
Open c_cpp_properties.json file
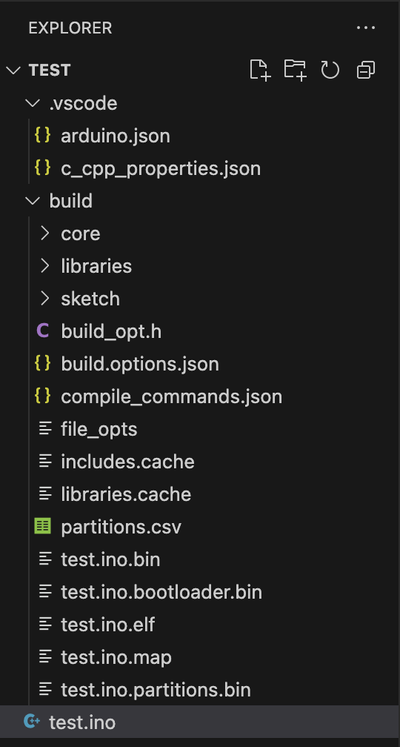(200, 168)
